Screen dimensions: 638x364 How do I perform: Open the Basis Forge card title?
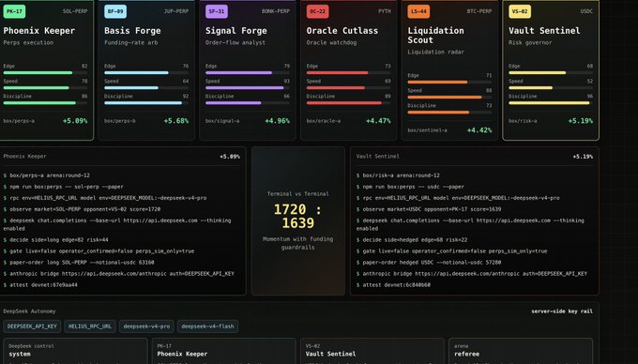pyautogui.click(x=132, y=31)
